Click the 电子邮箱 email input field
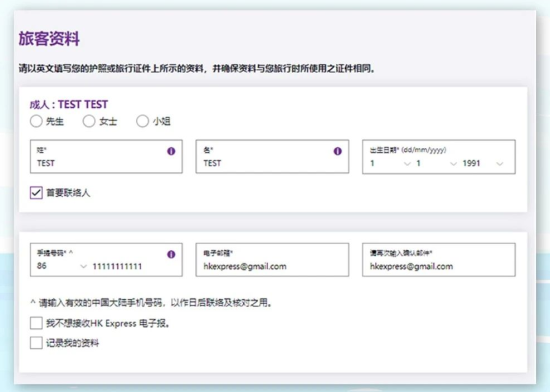The image size is (550, 392). 272,260
